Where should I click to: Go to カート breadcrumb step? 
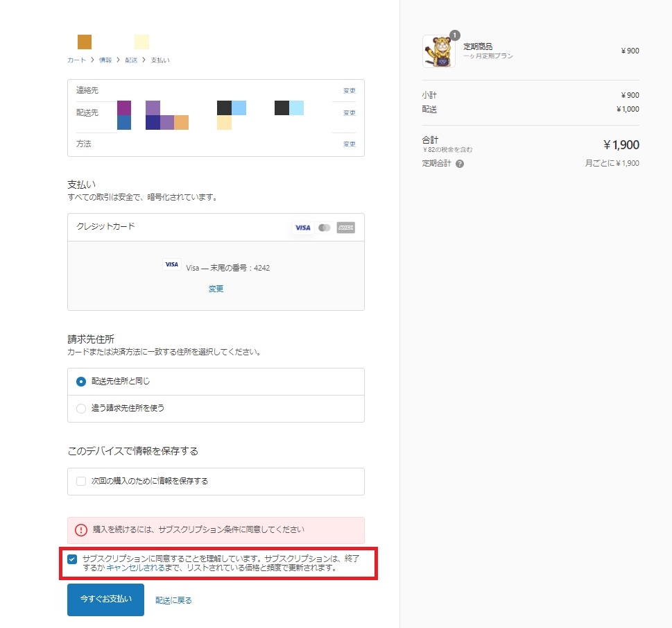(x=77, y=60)
